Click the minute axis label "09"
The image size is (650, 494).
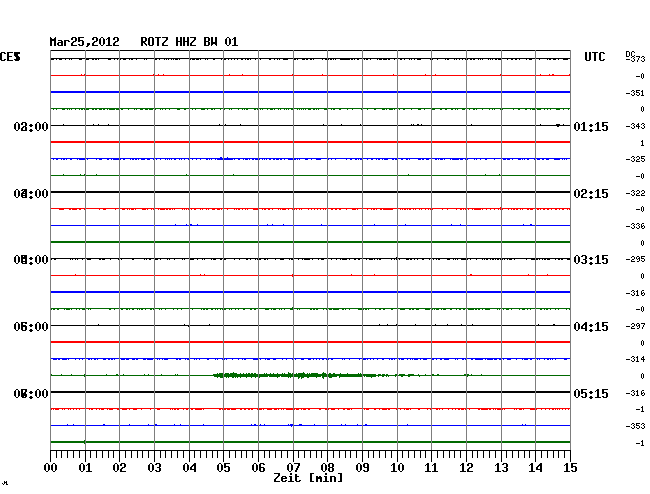pos(362,468)
